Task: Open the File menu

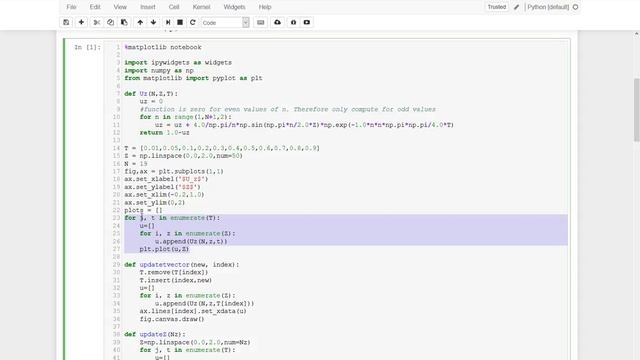Action: pyautogui.click(x=71, y=7)
